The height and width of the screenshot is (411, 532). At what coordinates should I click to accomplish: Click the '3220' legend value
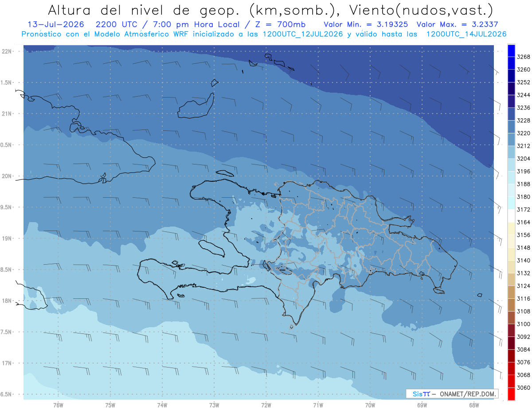click(524, 133)
